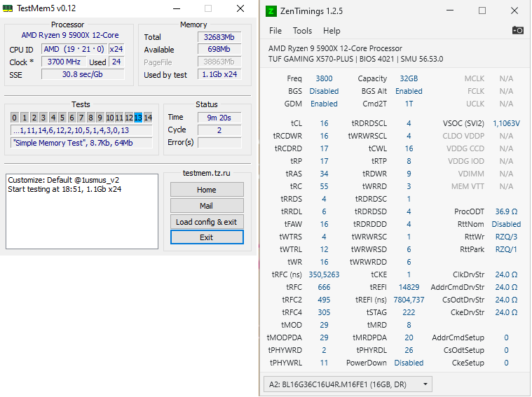The height and width of the screenshot is (397, 532).
Task: Click AMD Ryzen 9 5900X 12-Core in TestMem5
Action: (70, 35)
